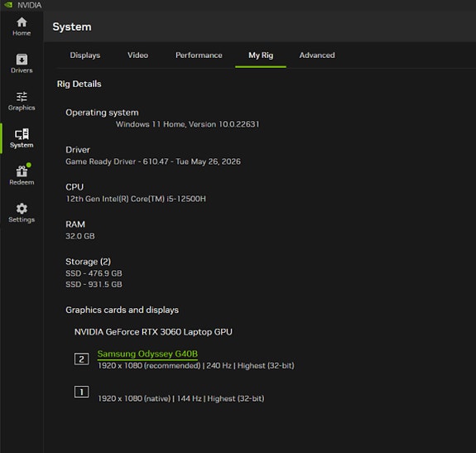Open the Samsung Odyssey G40B link
Viewport: 476px width, 453px height.
(147, 354)
